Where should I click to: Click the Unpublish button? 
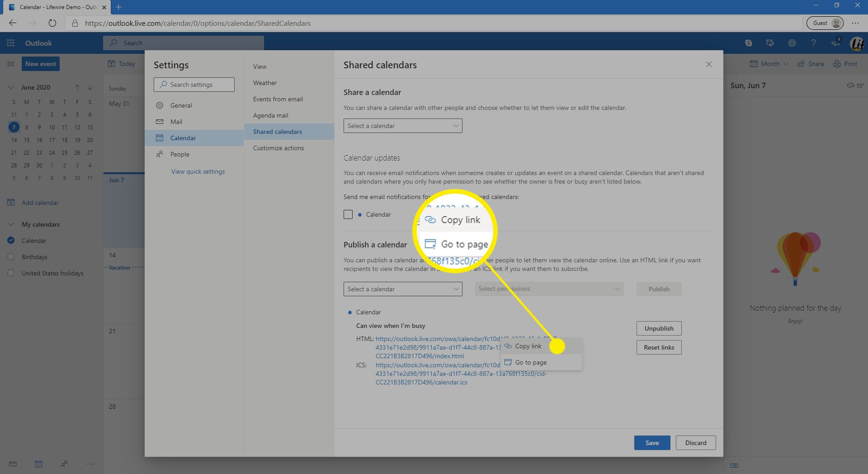[x=659, y=328]
